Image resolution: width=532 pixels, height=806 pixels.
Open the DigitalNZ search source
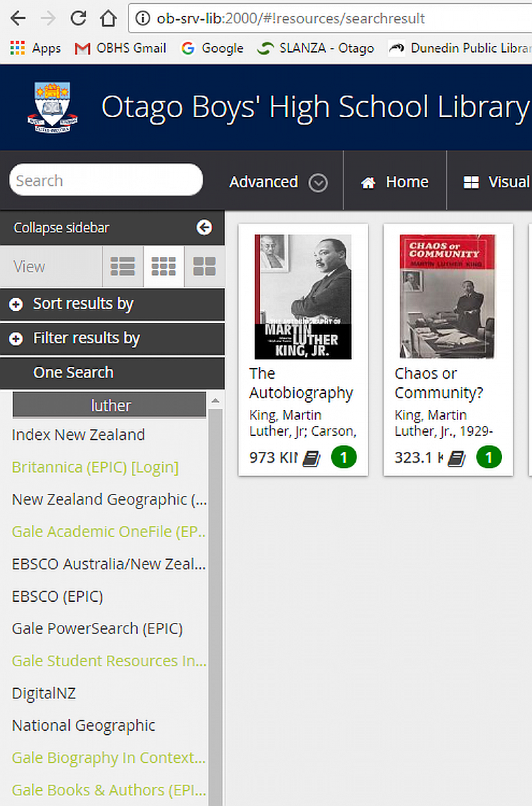coord(44,693)
